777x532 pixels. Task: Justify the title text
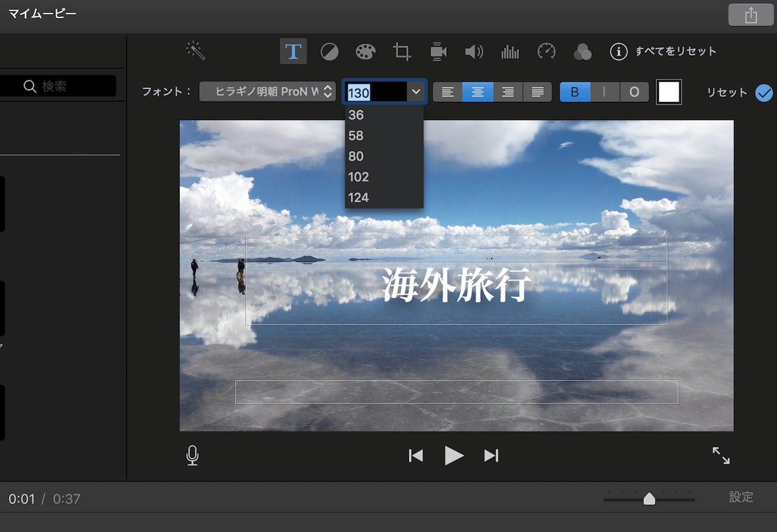pos(537,92)
